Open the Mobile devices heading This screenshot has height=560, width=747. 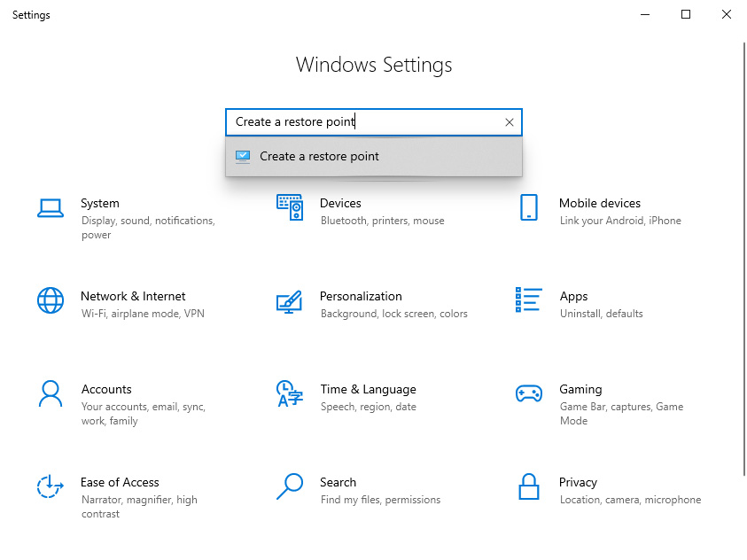tap(600, 203)
